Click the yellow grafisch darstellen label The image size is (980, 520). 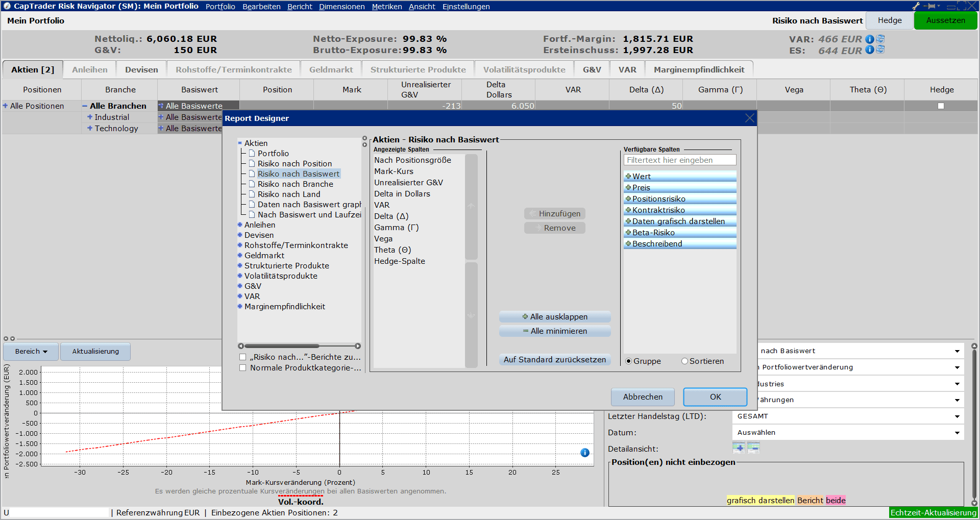[761, 501]
